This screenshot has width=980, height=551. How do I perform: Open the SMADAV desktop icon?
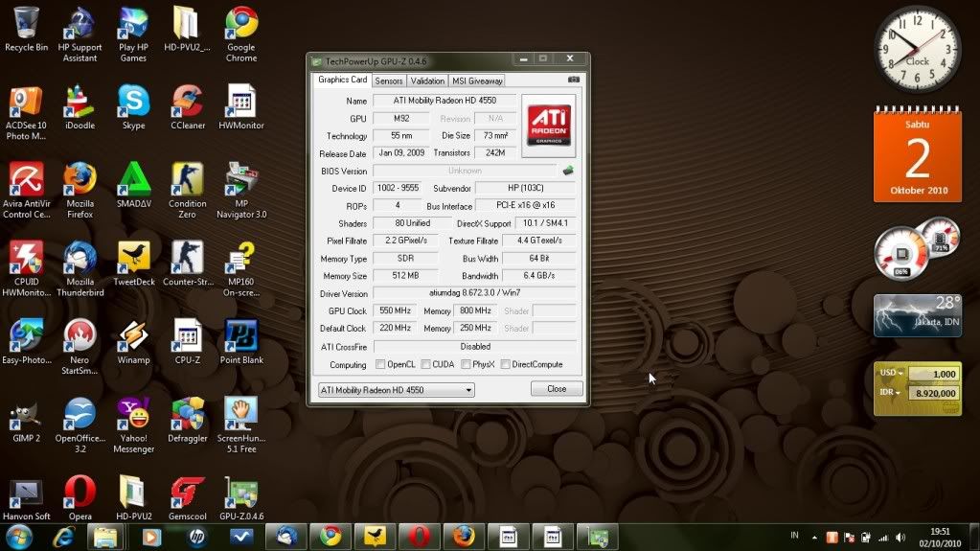click(x=133, y=186)
